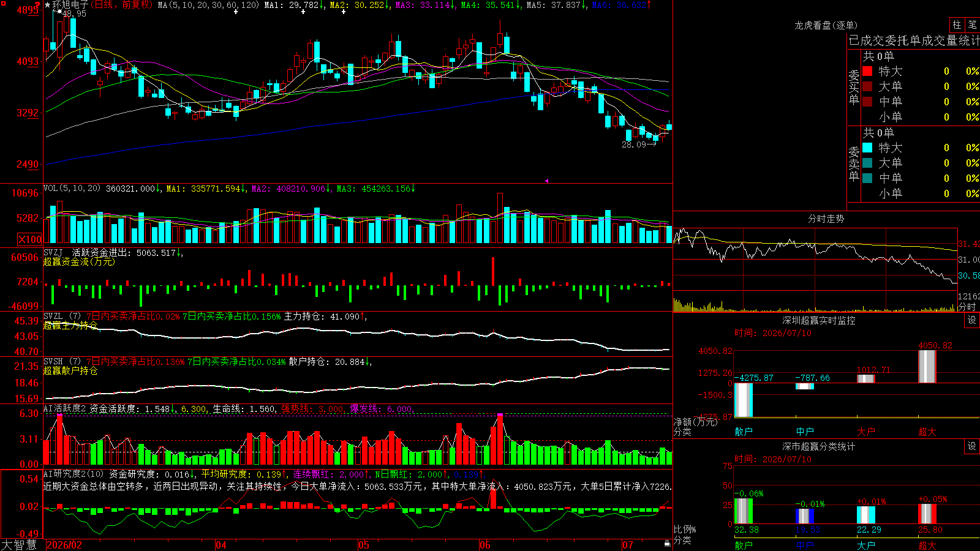Click the green 散户 ratio bar 32.38
980x551 pixels.
point(744,511)
